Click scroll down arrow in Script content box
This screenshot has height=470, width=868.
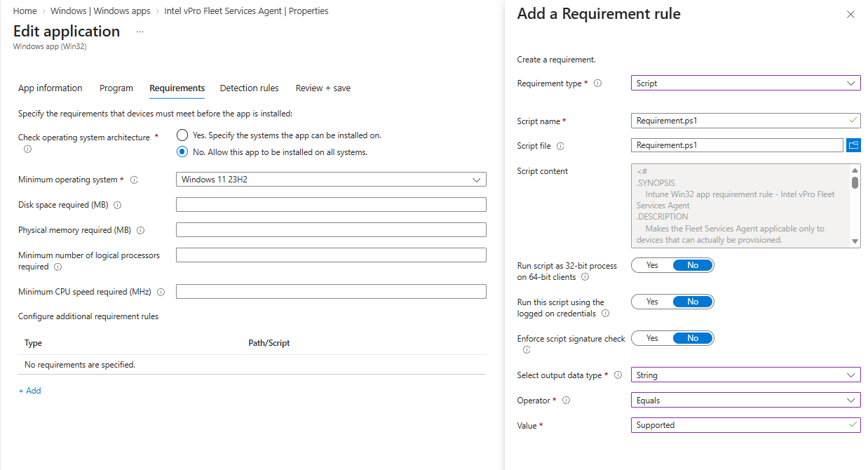pyautogui.click(x=855, y=241)
